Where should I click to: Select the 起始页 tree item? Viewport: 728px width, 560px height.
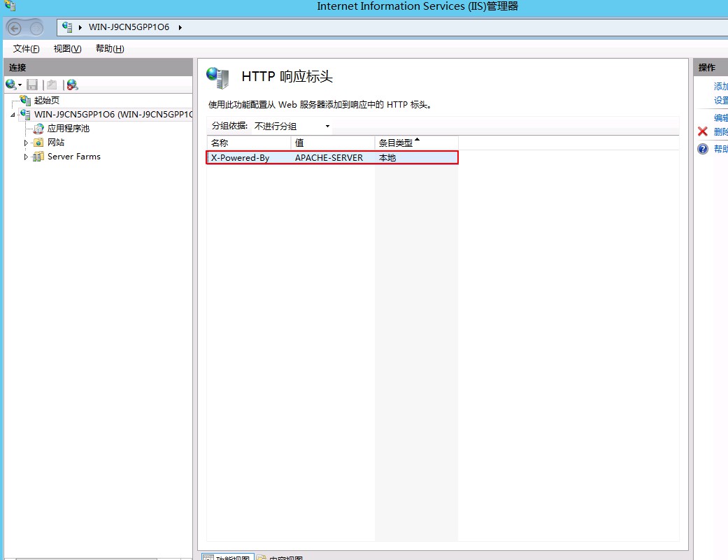[x=46, y=101]
